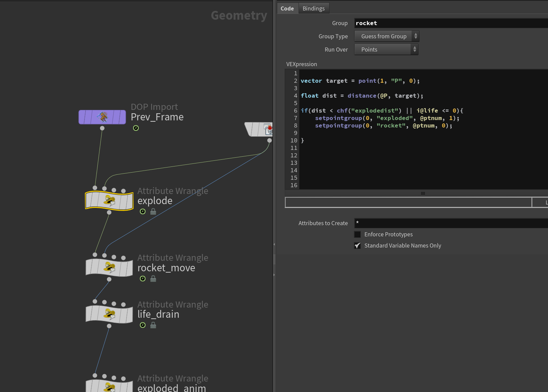548x392 pixels.
Task: Click the clock badge under life_drain node
Action: click(x=143, y=325)
